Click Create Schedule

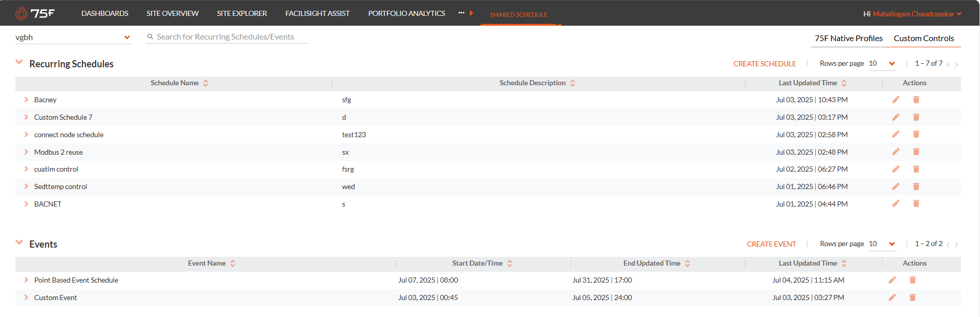coord(764,64)
